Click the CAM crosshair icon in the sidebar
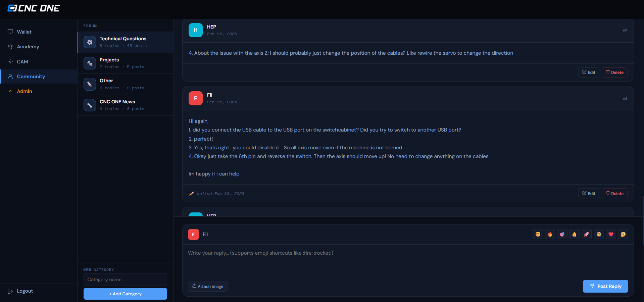644x302 pixels. tap(10, 61)
